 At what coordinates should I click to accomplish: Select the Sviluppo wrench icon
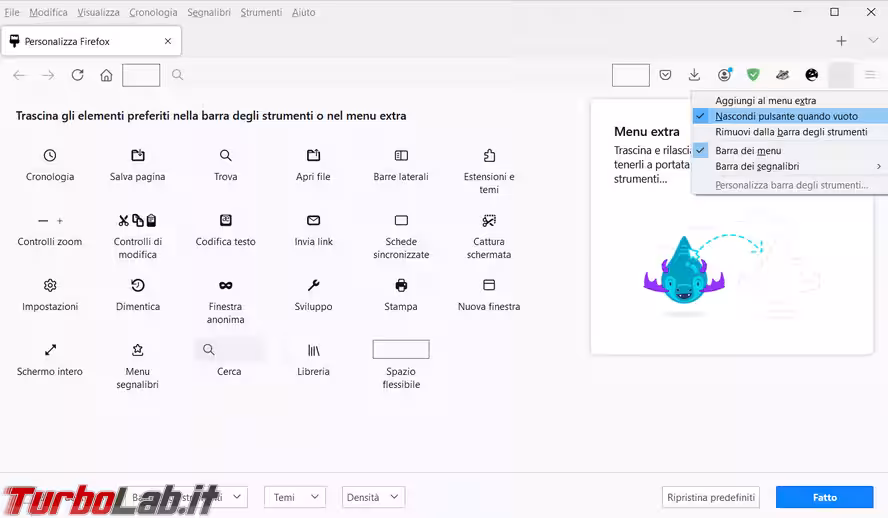pyautogui.click(x=313, y=285)
